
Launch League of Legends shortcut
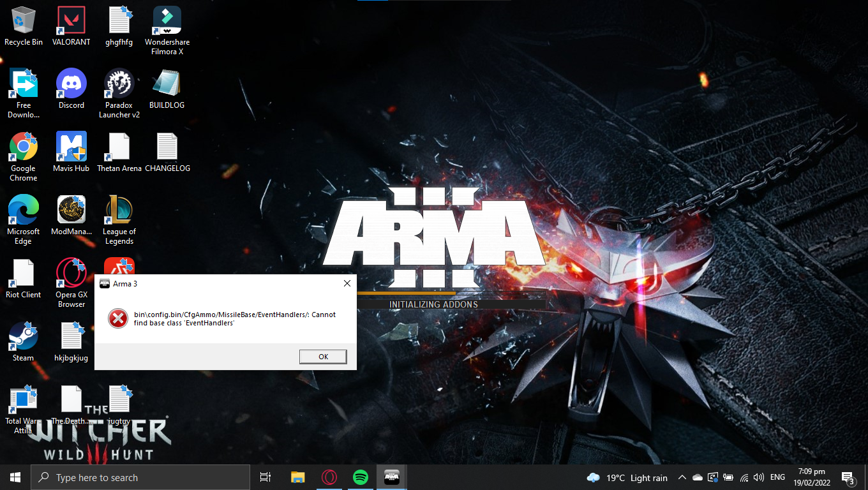[x=119, y=211]
